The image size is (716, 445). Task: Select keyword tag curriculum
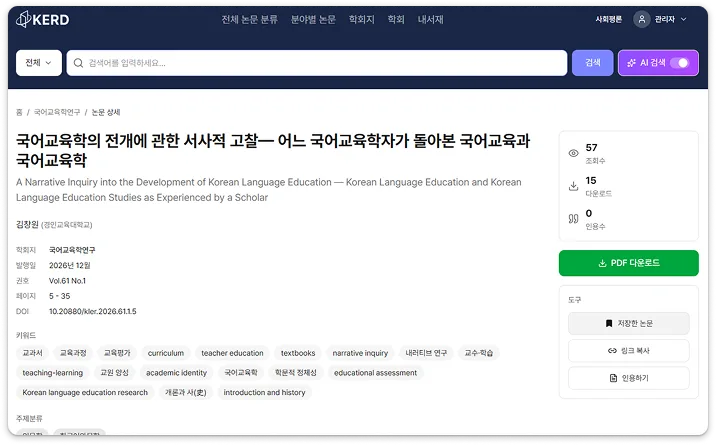click(166, 353)
